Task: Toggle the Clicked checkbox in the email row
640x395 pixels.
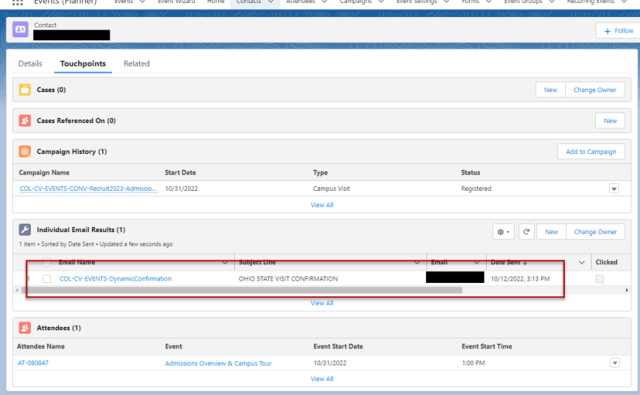Action: tap(599, 279)
